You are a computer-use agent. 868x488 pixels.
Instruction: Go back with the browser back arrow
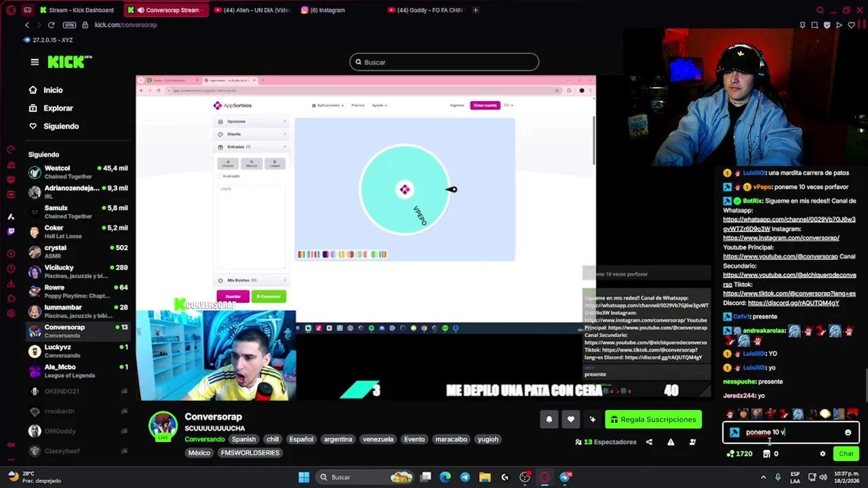tap(27, 25)
